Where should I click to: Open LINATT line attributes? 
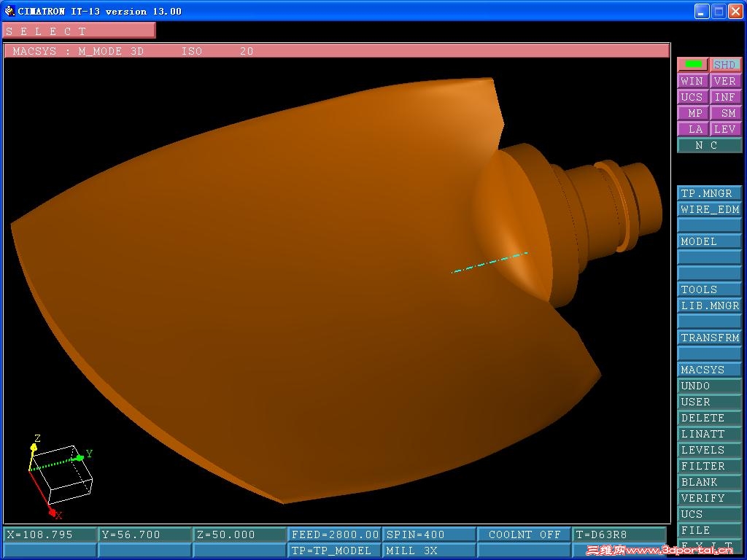[709, 434]
